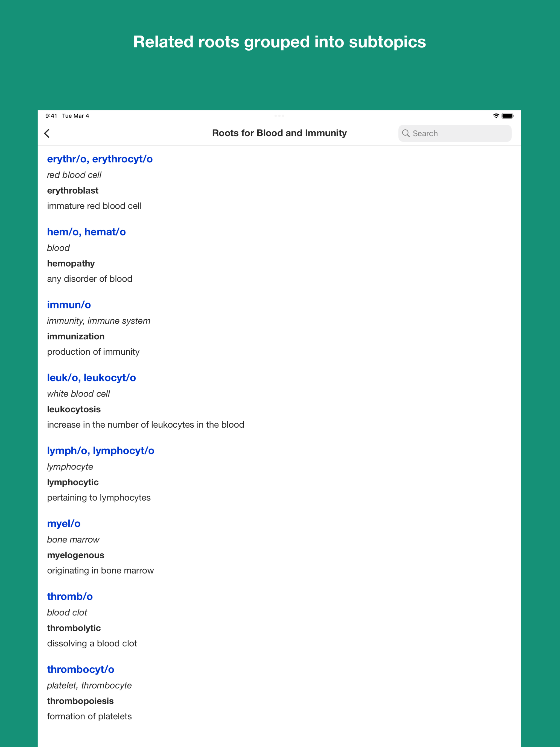Tap the Wi-Fi status icon
Screen dimensions: 560x747
click(x=496, y=116)
